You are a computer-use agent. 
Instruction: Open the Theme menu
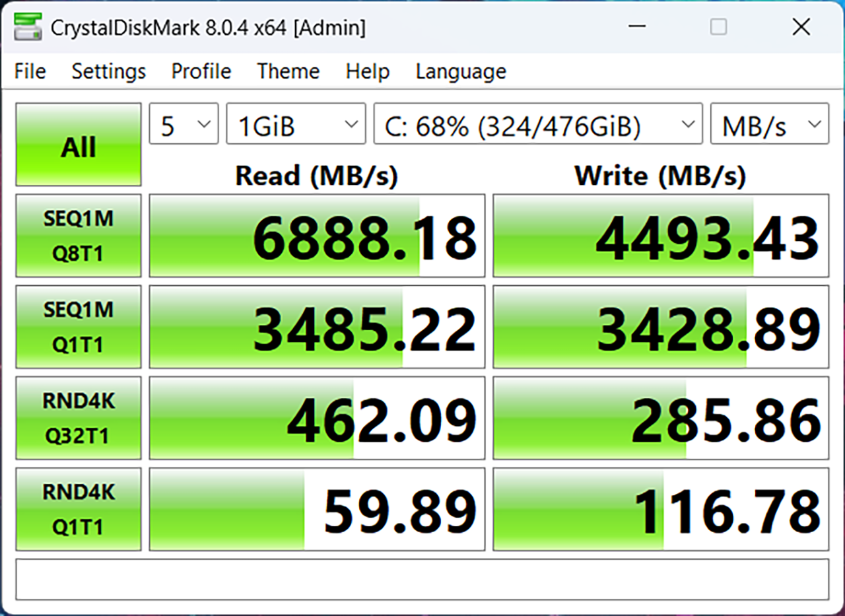point(288,71)
